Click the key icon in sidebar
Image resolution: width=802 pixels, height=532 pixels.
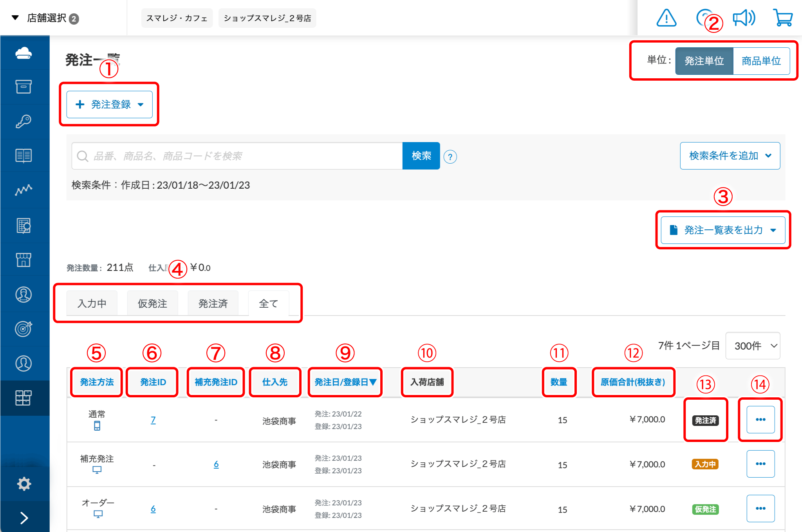click(x=23, y=121)
